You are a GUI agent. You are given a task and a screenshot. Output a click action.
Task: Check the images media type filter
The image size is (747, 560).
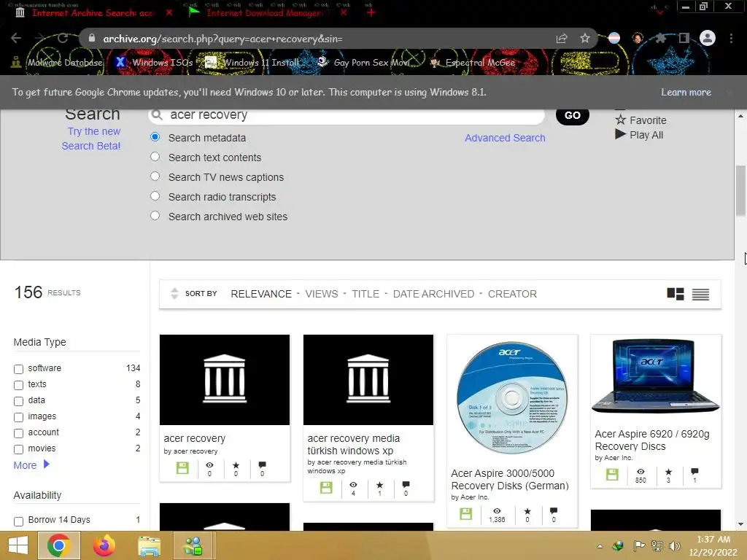[18, 417]
